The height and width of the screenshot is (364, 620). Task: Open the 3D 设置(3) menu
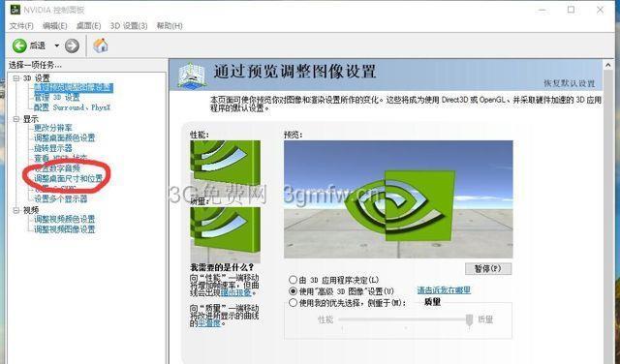tap(129, 26)
